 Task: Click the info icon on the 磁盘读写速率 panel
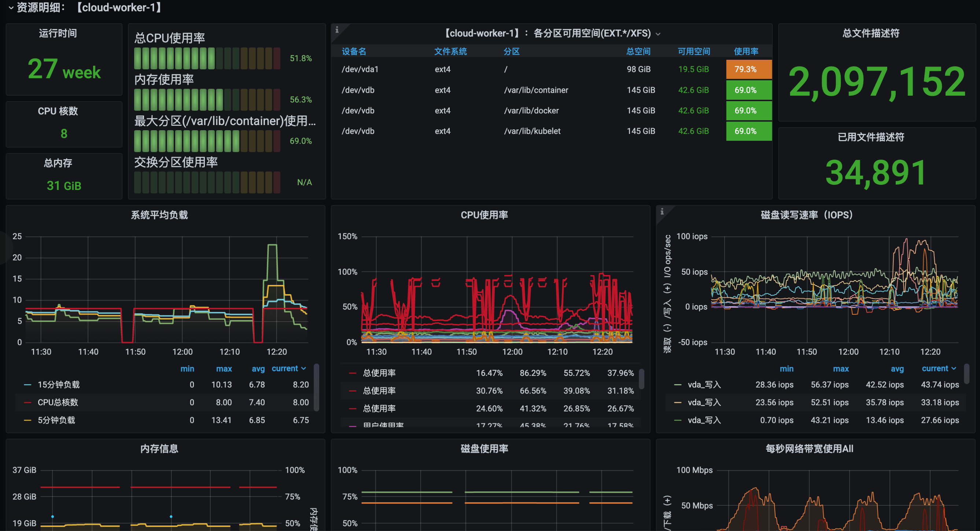coord(662,211)
